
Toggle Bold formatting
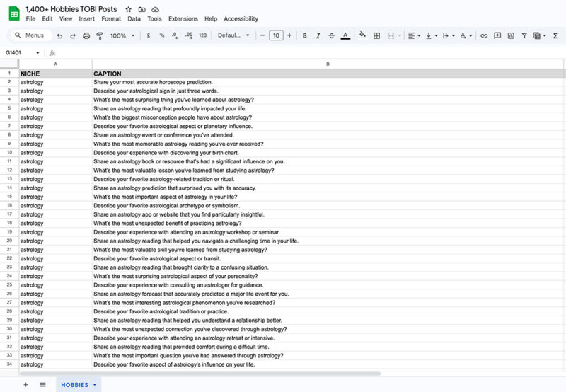pyautogui.click(x=304, y=35)
